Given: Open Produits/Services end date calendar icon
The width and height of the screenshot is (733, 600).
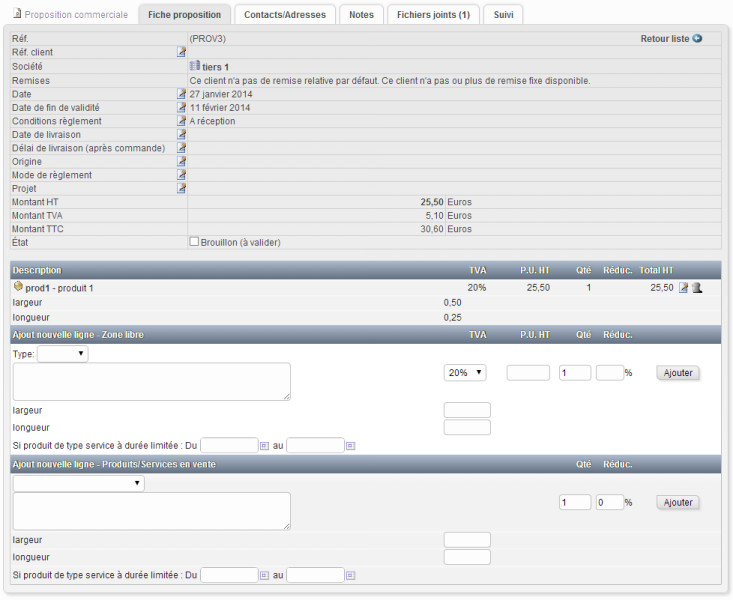Looking at the screenshot, I should point(351,575).
